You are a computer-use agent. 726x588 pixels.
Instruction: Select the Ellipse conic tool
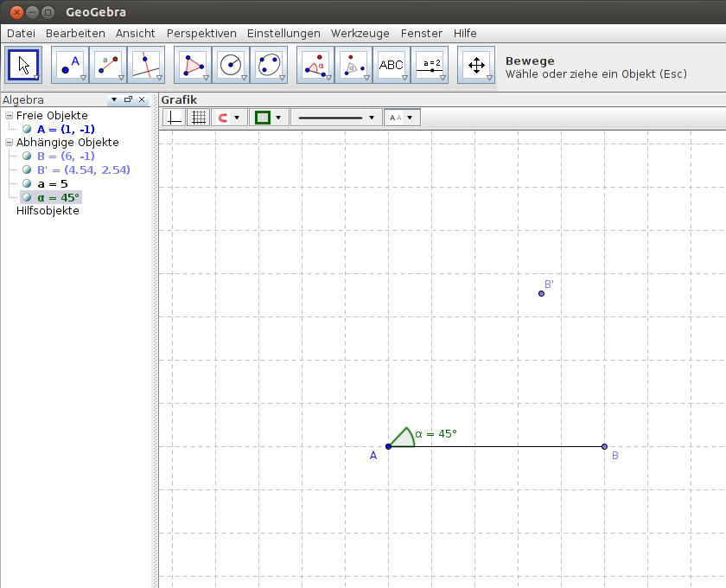coord(269,65)
